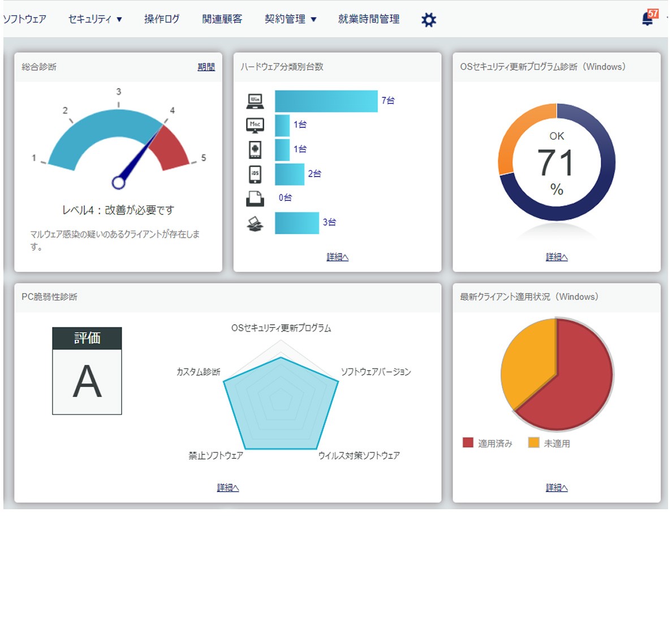Screen dimensions: 672x619
Task: Click the red 適用済み legend swatch
Action: [x=468, y=442]
